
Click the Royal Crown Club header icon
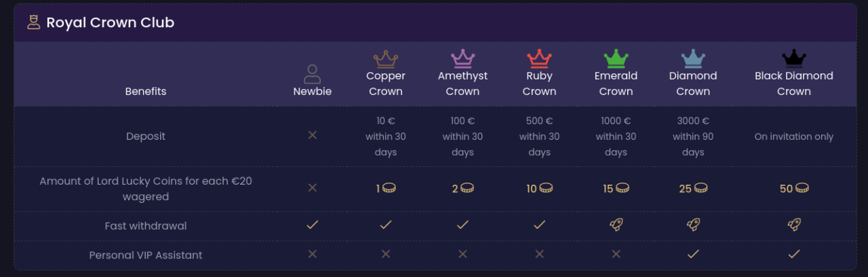point(33,22)
